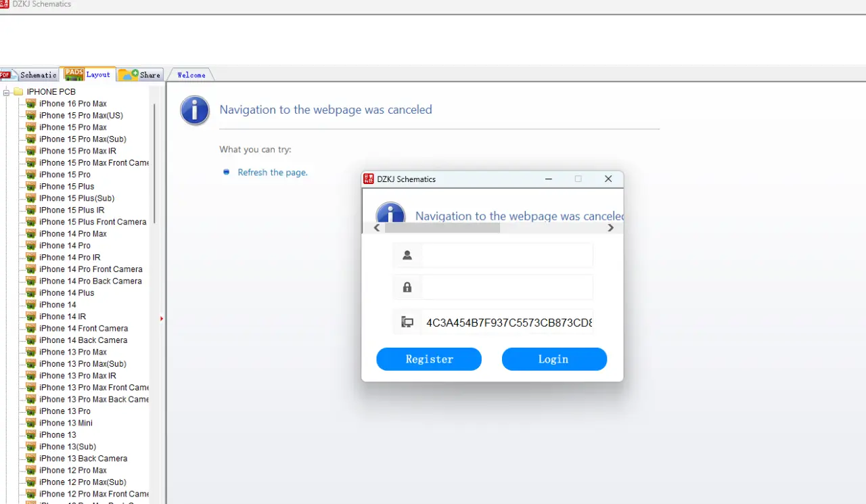The height and width of the screenshot is (504, 866).
Task: Click the IPHONE PCB folder icon
Action: point(18,92)
